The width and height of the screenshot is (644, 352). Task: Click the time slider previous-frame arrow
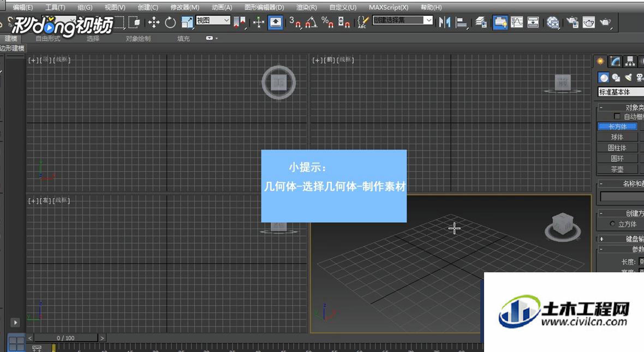[30, 338]
